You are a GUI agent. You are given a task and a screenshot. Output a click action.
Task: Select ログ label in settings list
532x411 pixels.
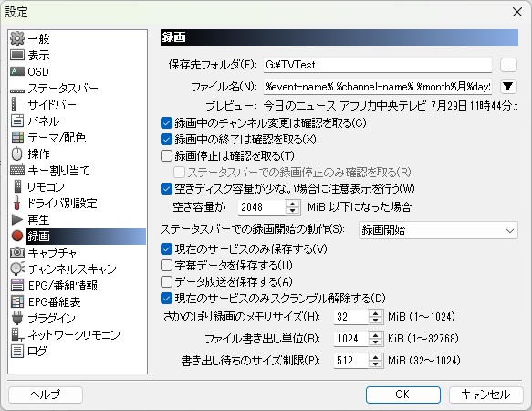coord(37,351)
